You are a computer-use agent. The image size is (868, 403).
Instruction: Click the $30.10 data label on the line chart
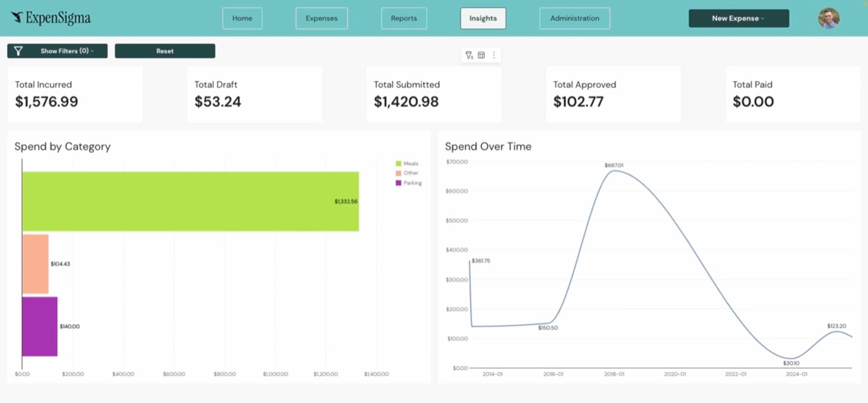791,363
